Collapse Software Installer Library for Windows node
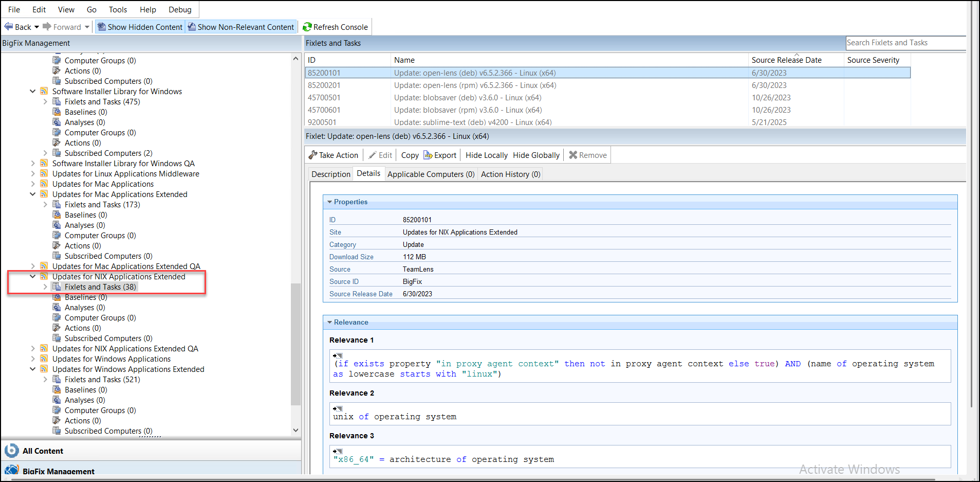Screen dimensions: 980x482 32,91
